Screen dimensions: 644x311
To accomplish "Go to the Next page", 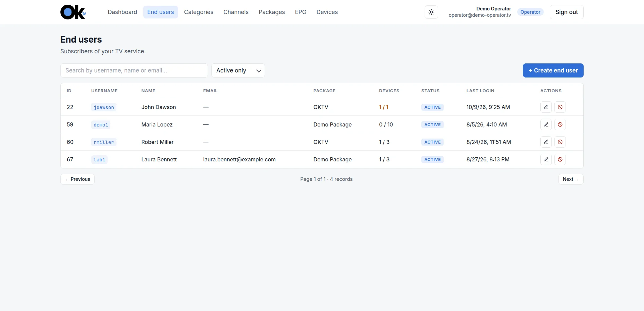I will tap(571, 179).
